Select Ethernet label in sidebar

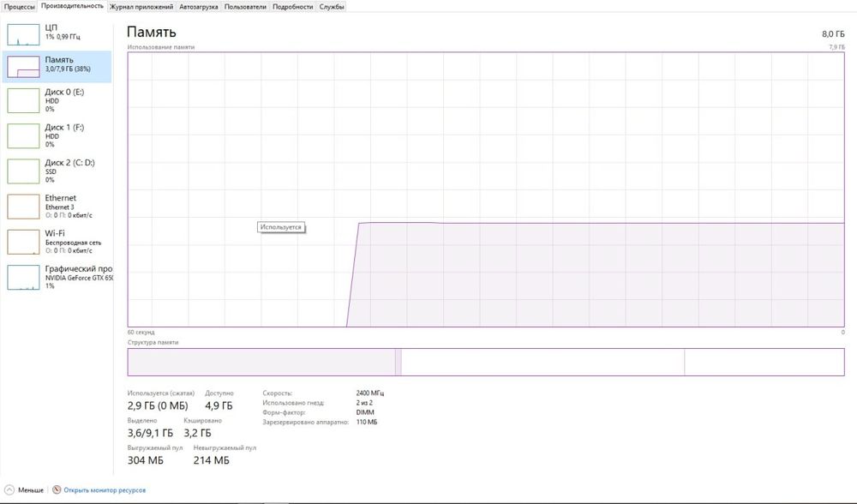click(60, 198)
